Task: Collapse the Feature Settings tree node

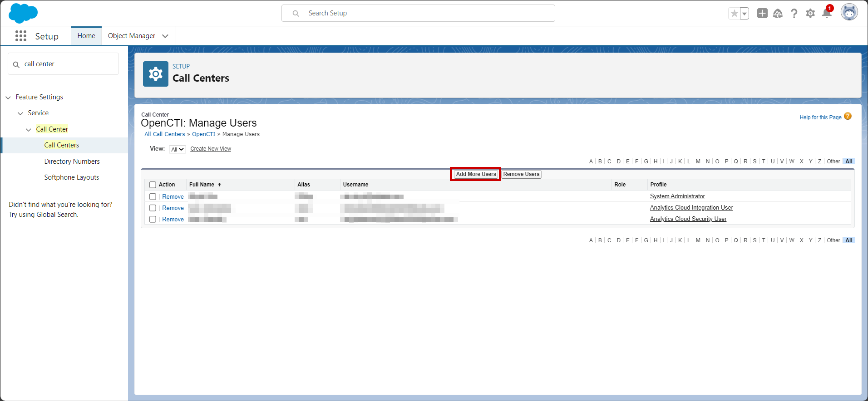Action: pos(8,98)
